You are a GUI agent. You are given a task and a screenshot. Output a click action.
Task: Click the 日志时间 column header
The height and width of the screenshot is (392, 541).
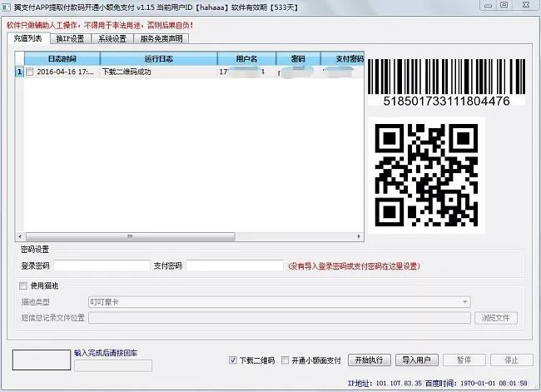point(62,58)
